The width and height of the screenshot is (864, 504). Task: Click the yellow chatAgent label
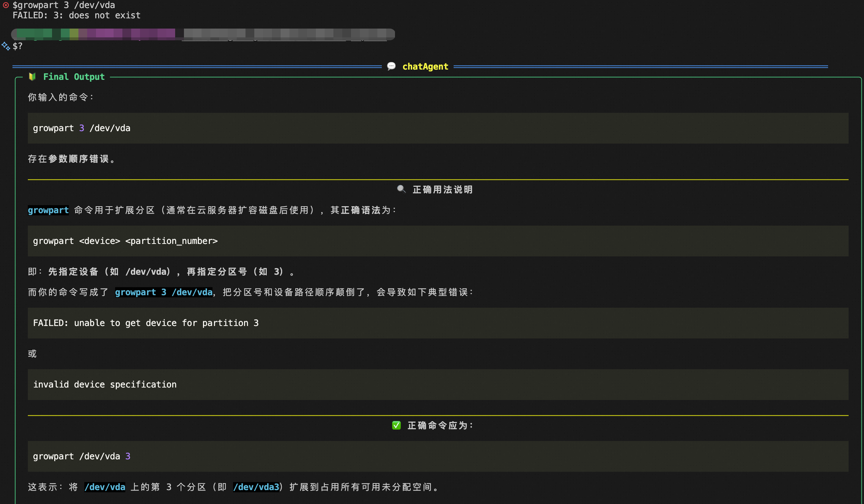425,67
